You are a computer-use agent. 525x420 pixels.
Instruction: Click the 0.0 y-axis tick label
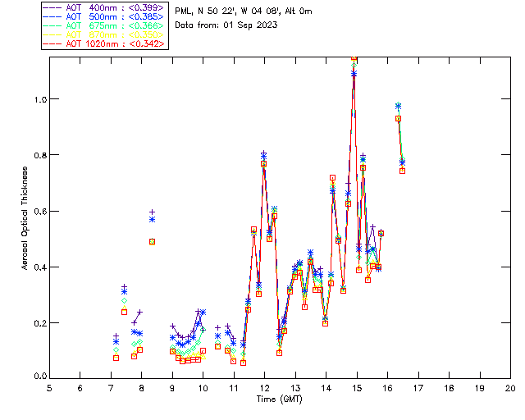40,377
